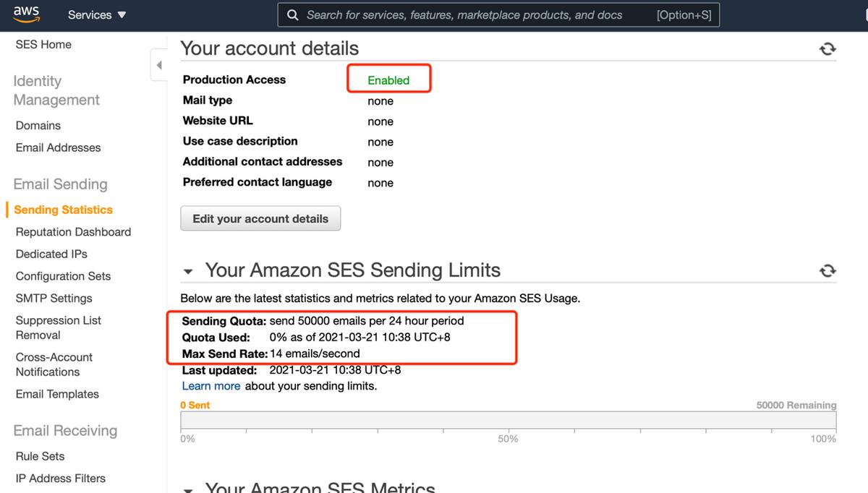This screenshot has width=868, height=493.
Task: Refresh the account details section
Action: [827, 48]
